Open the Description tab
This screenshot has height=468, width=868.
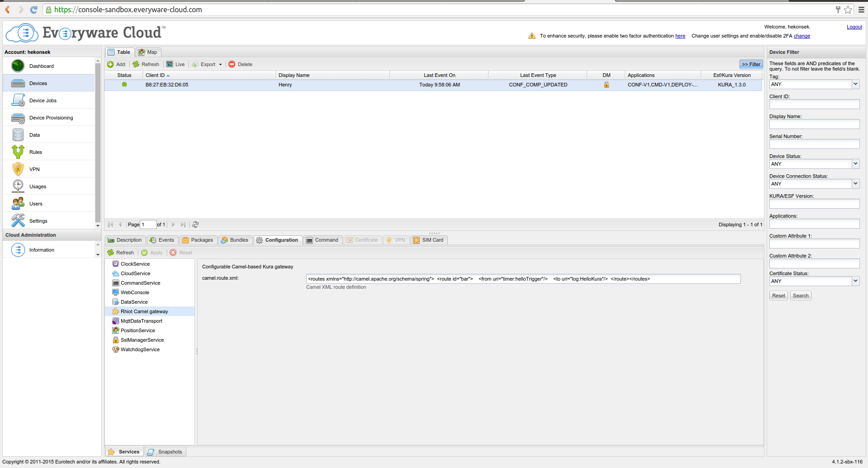tap(125, 240)
